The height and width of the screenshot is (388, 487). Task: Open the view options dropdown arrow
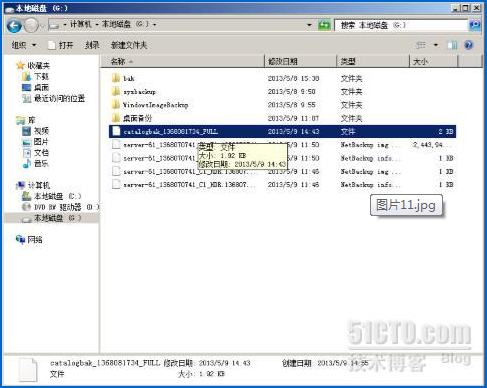click(436, 45)
